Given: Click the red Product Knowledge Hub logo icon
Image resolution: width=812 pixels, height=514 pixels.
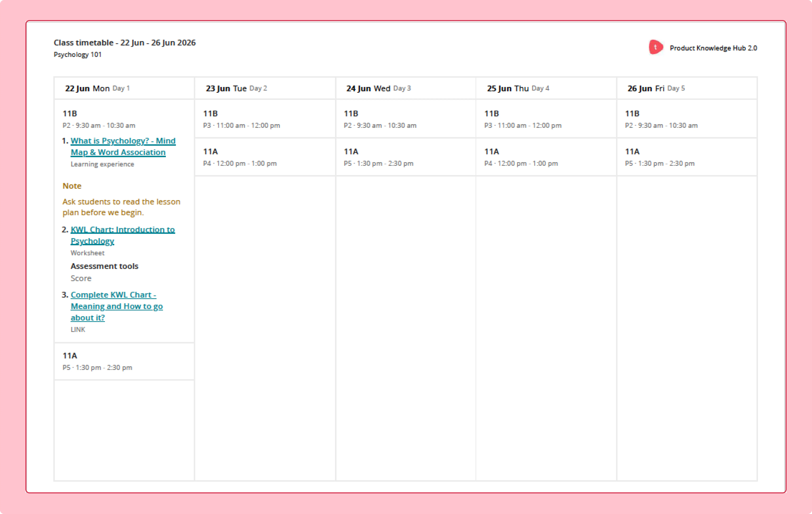Looking at the screenshot, I should pos(656,47).
